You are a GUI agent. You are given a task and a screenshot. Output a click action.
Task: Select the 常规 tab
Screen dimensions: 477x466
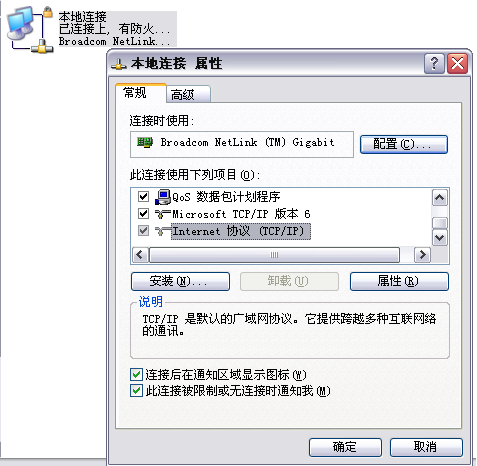pos(141,93)
